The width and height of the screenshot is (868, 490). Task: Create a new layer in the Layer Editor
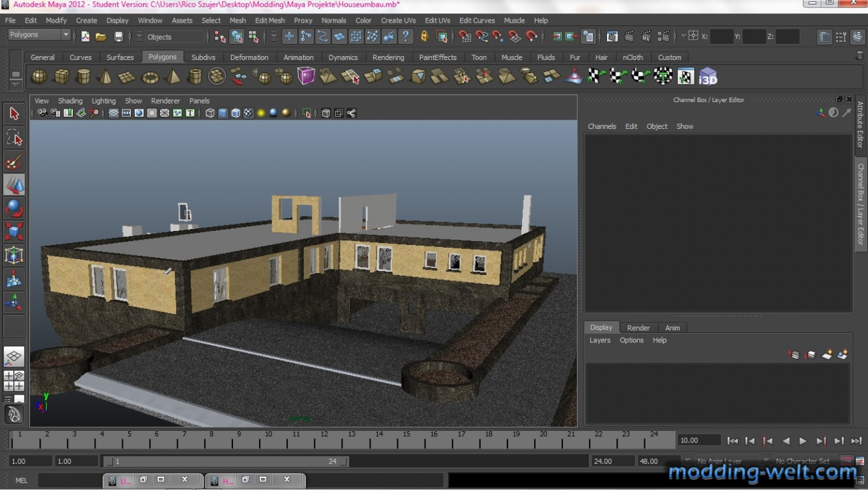click(x=827, y=354)
